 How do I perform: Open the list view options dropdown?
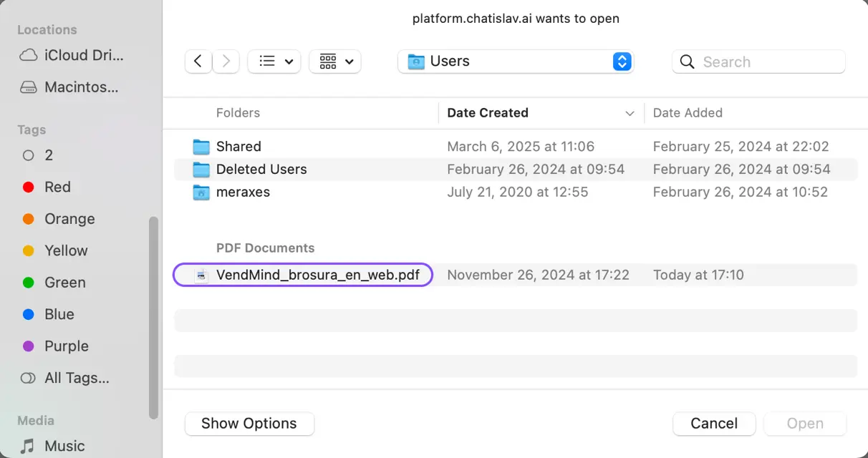pyautogui.click(x=274, y=62)
